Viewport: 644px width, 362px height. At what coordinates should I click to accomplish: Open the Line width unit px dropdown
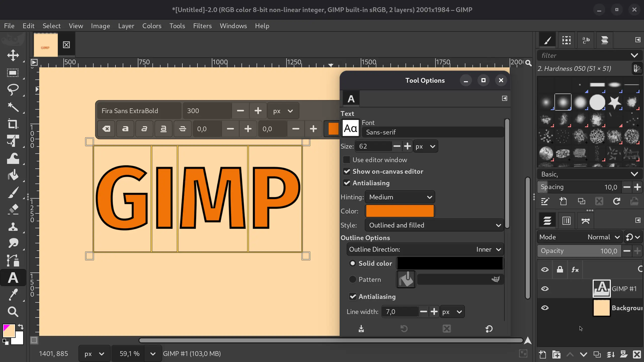(452, 312)
